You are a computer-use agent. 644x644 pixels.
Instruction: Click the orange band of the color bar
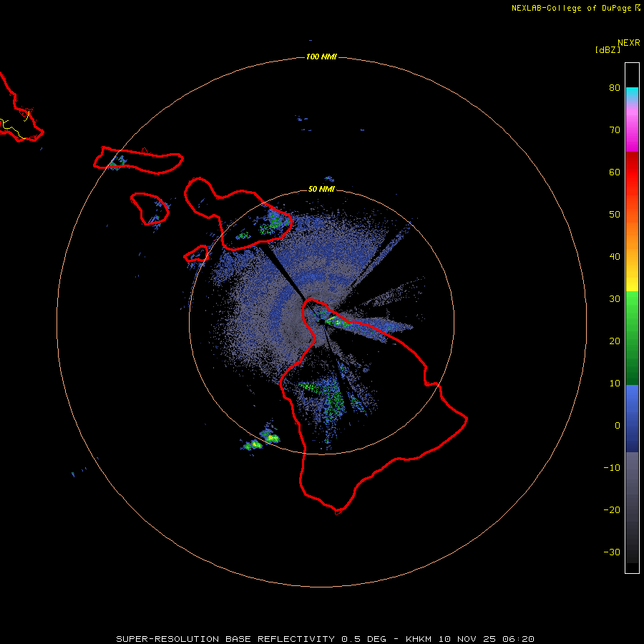[x=632, y=236]
